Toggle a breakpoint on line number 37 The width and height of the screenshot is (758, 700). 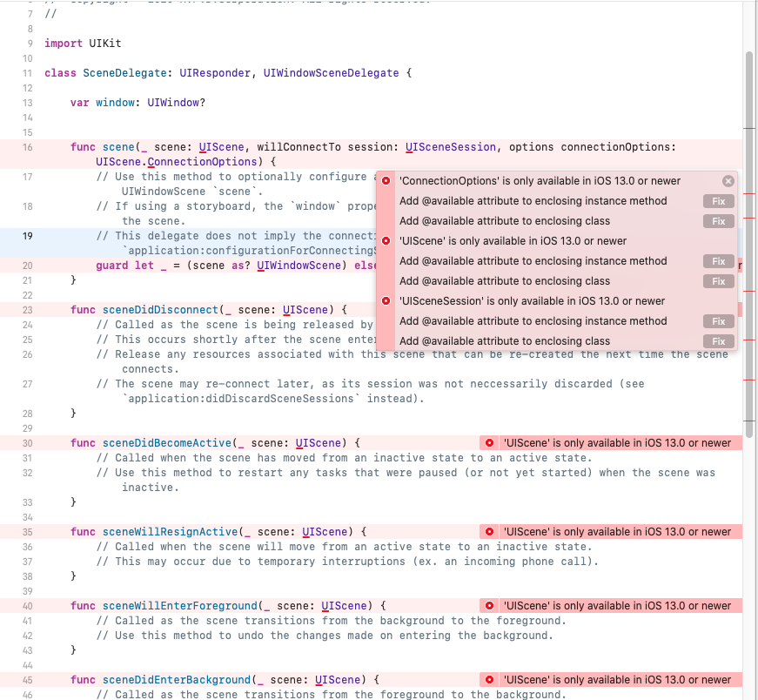click(27, 561)
